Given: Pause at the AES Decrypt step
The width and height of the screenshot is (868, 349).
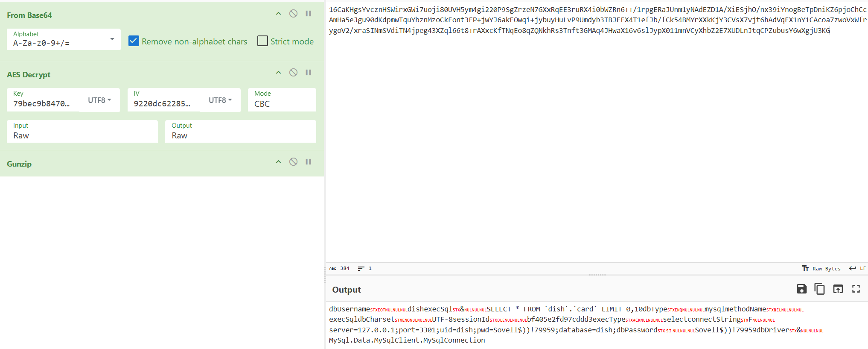Looking at the screenshot, I should (308, 73).
